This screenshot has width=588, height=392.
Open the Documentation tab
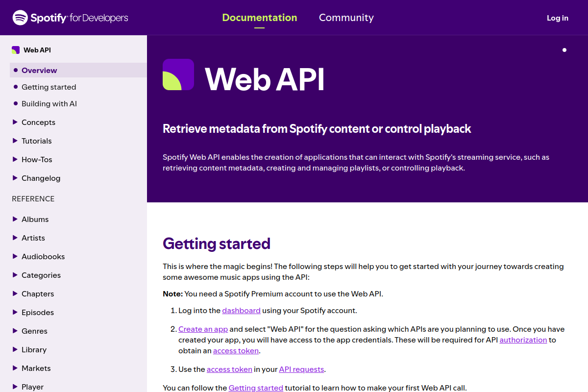pyautogui.click(x=260, y=18)
